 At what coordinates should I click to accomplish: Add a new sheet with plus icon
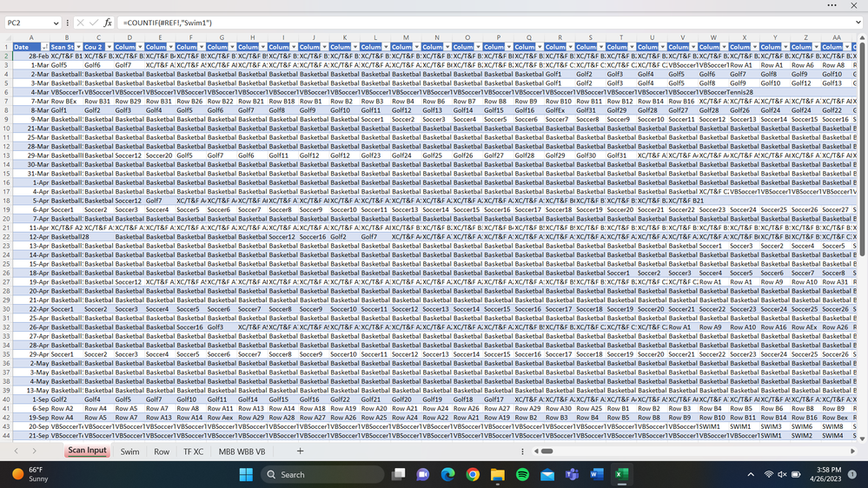[300, 451]
